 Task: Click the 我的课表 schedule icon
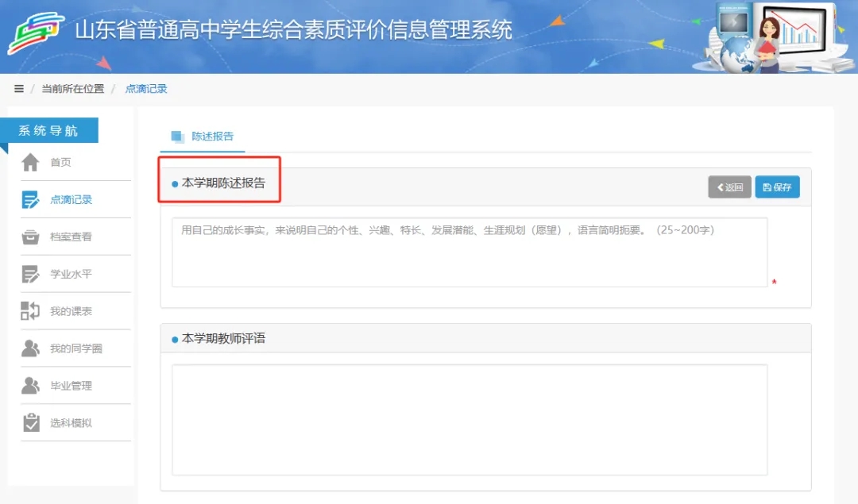pos(30,311)
